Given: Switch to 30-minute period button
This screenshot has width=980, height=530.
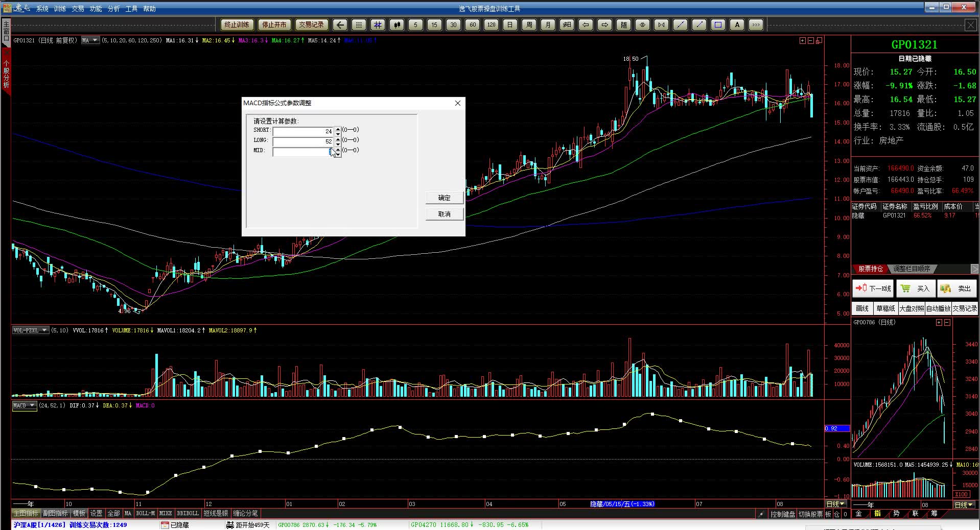Looking at the screenshot, I should tap(453, 25).
